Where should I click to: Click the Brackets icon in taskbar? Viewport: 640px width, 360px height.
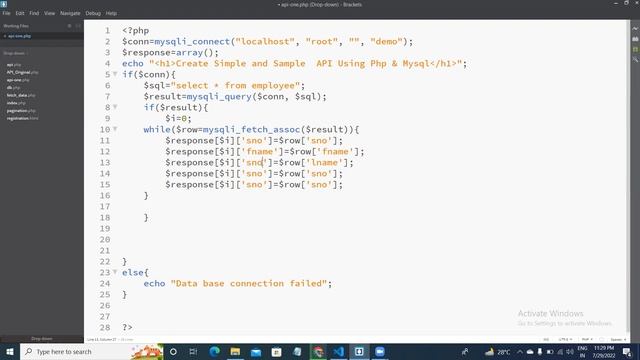(x=359, y=351)
